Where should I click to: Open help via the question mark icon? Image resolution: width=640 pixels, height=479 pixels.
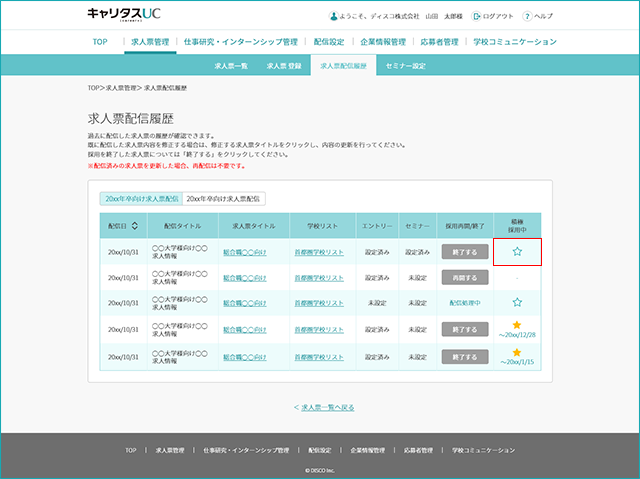pos(527,16)
